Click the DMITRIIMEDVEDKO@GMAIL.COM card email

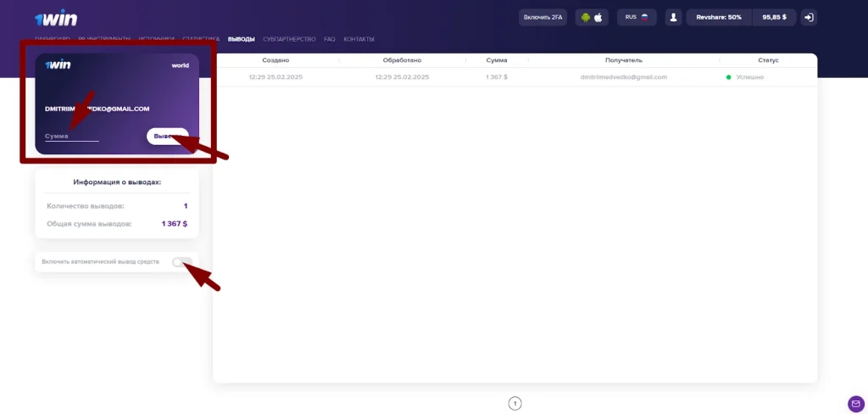coord(97,109)
